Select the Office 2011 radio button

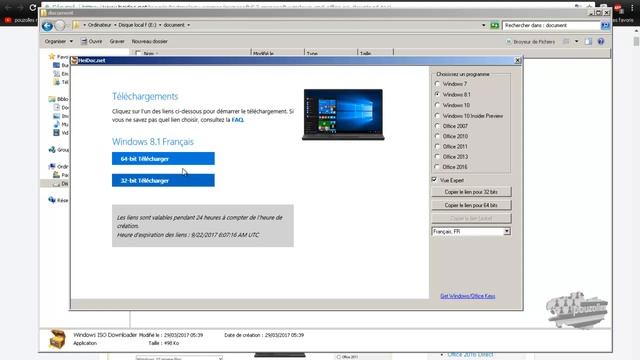tap(437, 146)
